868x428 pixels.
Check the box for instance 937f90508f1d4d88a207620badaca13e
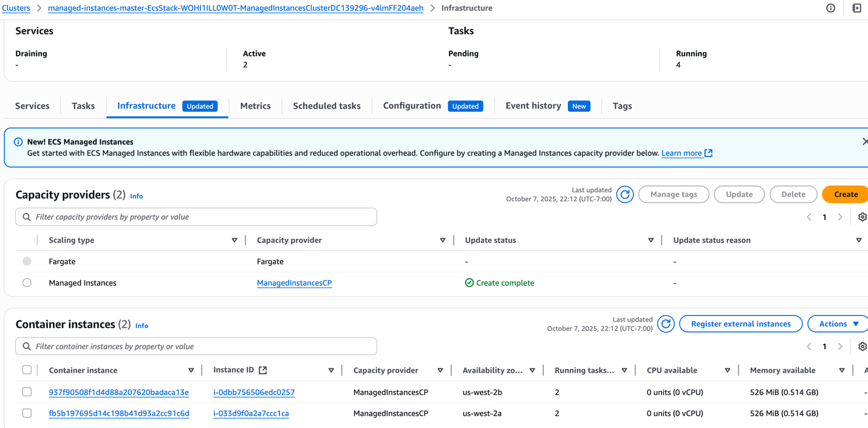pyautogui.click(x=27, y=392)
